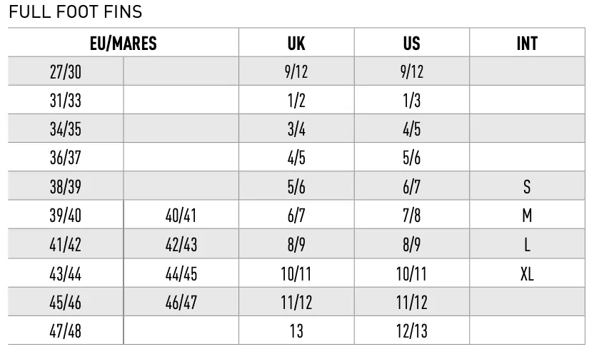This screenshot has height=364, width=594.
Task: Select the INT column header
Action: (527, 43)
